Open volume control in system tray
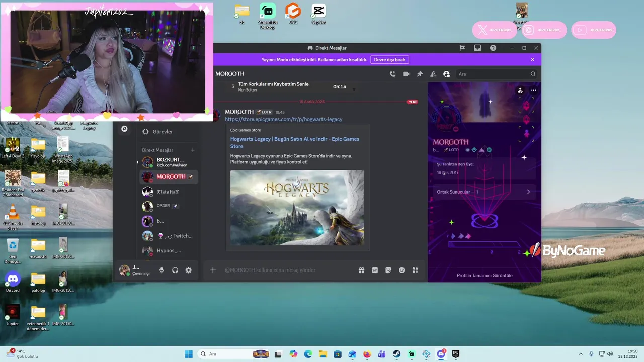 (610, 354)
